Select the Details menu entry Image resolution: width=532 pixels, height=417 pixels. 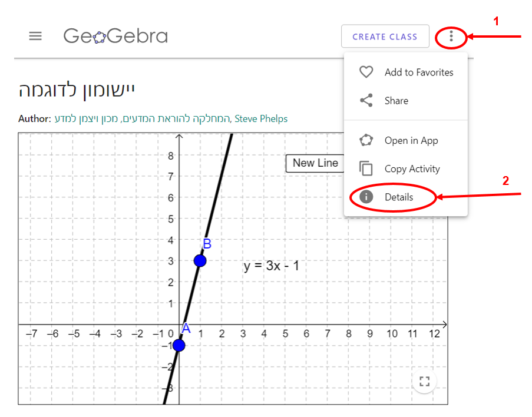[399, 197]
